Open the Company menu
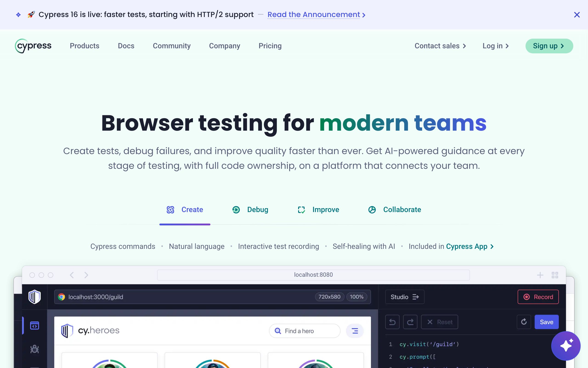 224,46
